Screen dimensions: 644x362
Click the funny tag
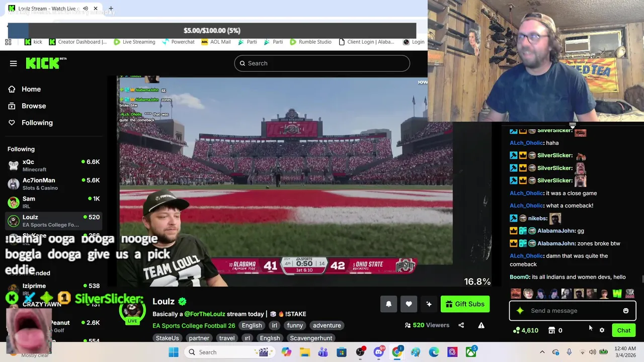pyautogui.click(x=295, y=325)
